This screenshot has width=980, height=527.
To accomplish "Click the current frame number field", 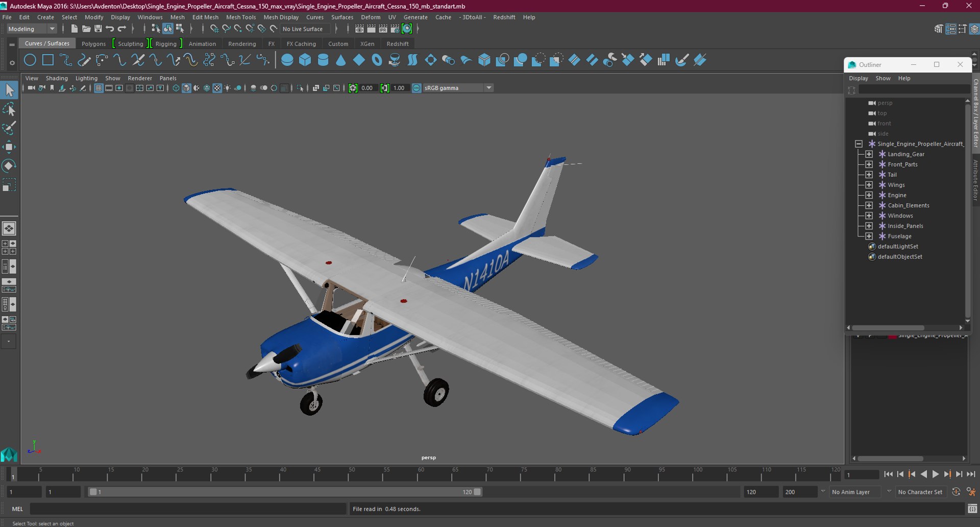I will pyautogui.click(x=861, y=475).
